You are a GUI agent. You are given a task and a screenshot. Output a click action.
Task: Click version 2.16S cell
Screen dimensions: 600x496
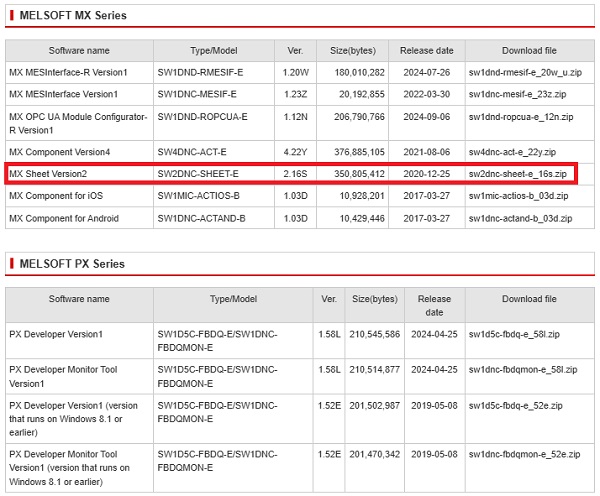[295, 174]
